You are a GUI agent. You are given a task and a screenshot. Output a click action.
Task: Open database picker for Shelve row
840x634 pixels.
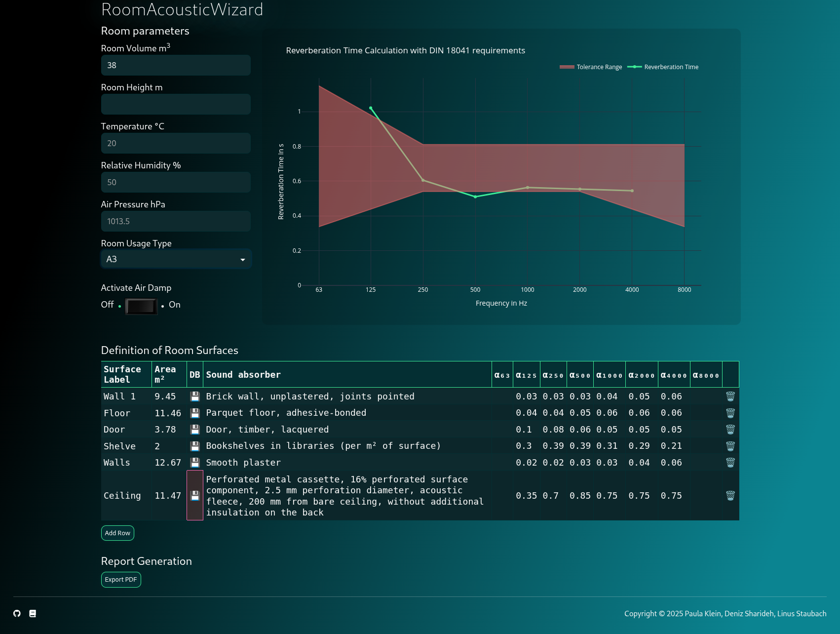pyautogui.click(x=195, y=446)
